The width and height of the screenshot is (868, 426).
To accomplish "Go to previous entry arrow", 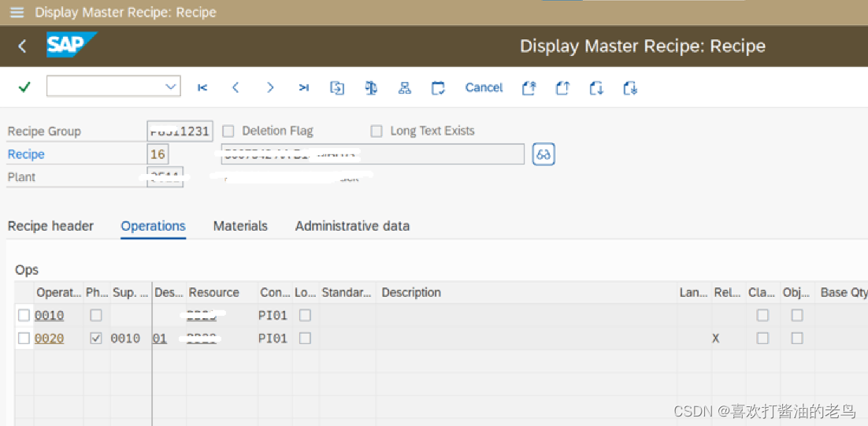I will point(236,87).
